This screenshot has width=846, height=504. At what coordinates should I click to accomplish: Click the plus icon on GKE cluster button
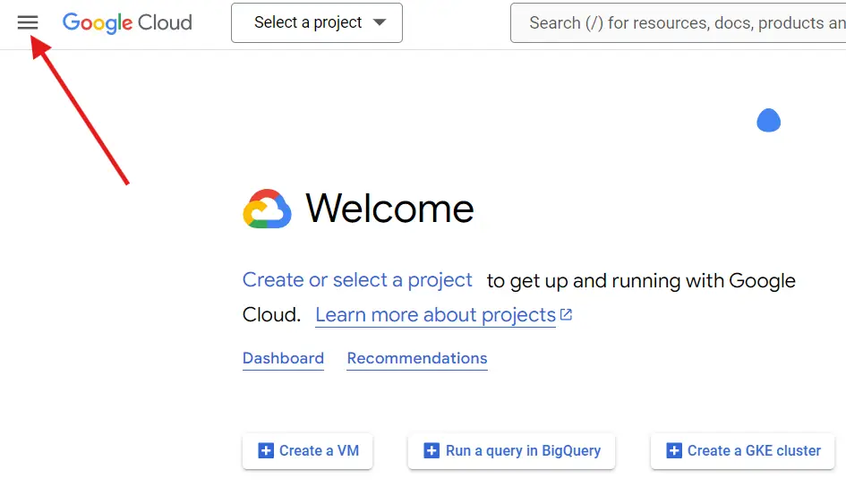pos(674,451)
